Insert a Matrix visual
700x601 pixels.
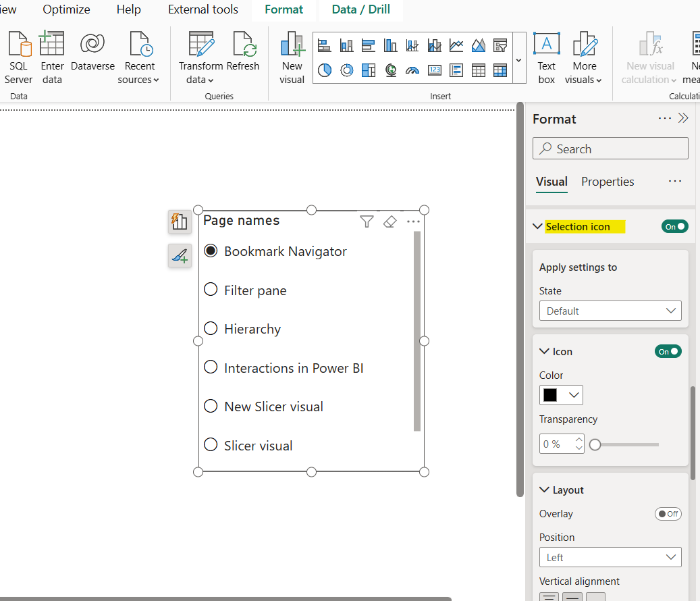click(x=500, y=70)
